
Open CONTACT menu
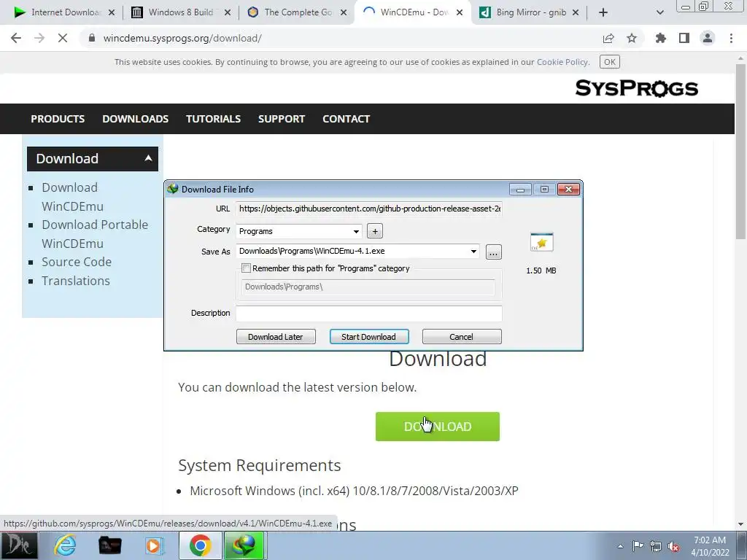(x=346, y=119)
